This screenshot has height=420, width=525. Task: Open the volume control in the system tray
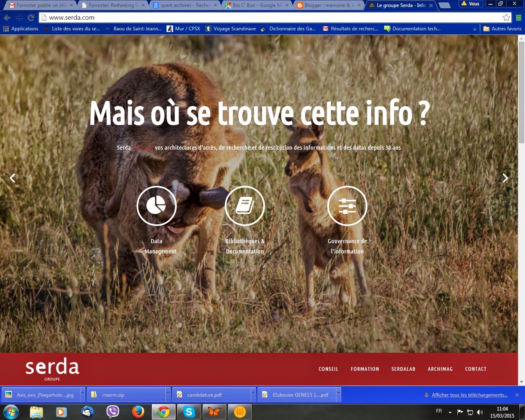pos(480,412)
